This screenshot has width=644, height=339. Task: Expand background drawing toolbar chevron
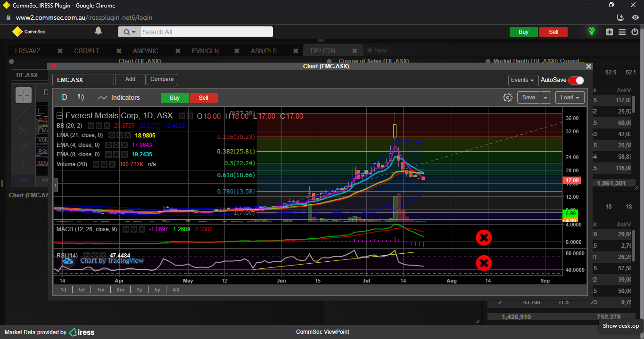(24, 180)
